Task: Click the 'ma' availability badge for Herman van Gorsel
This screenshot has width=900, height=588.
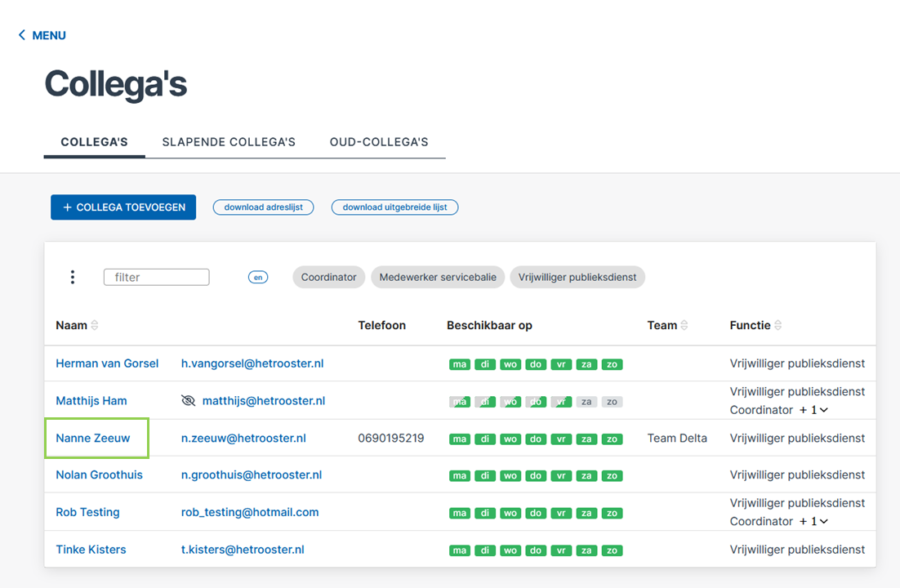Action: (459, 364)
